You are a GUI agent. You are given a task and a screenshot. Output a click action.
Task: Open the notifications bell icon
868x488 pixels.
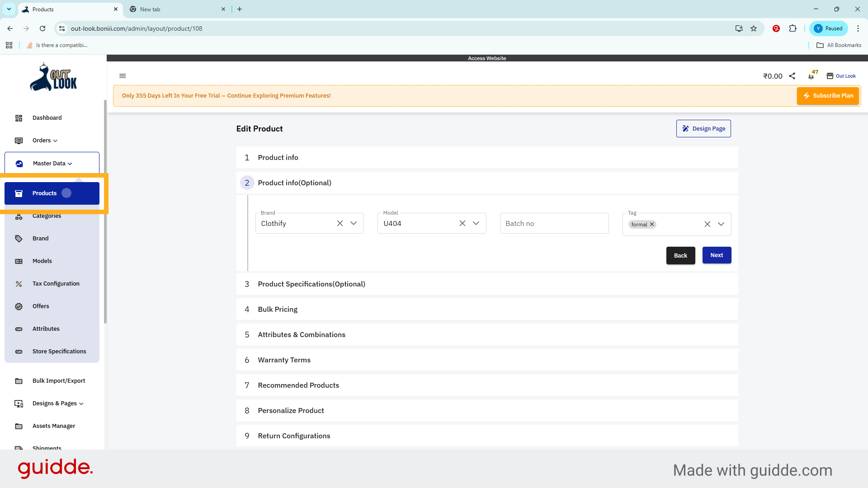click(811, 76)
